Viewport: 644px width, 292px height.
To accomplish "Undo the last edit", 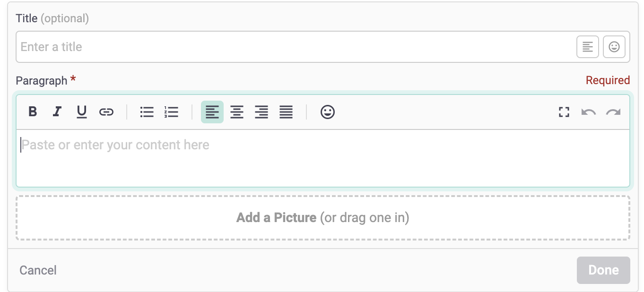I will (x=589, y=112).
